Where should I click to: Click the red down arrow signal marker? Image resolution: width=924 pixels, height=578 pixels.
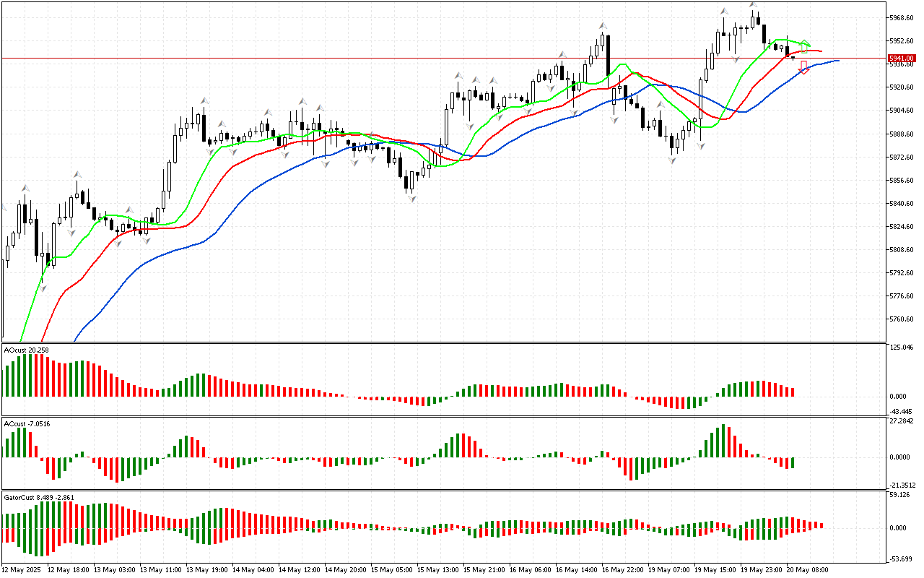click(803, 67)
